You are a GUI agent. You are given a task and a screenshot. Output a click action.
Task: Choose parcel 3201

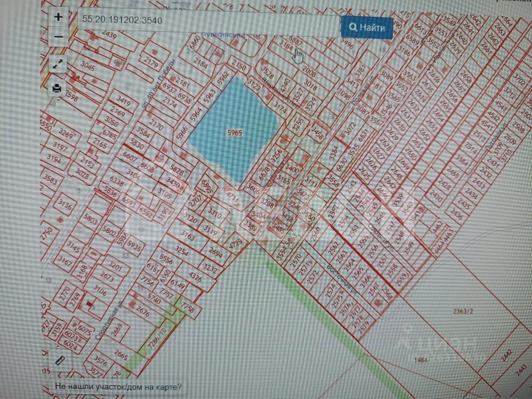(115, 265)
